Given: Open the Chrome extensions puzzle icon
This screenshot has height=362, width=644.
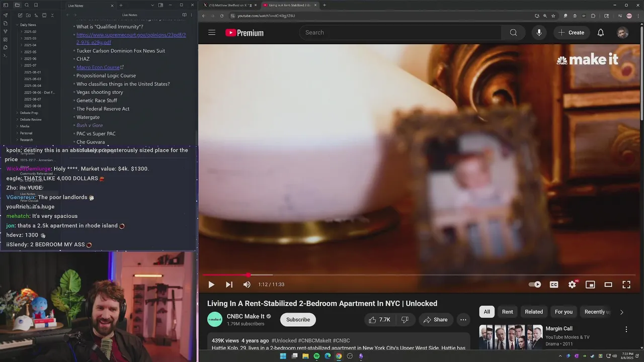Looking at the screenshot, I should tap(593, 16).
